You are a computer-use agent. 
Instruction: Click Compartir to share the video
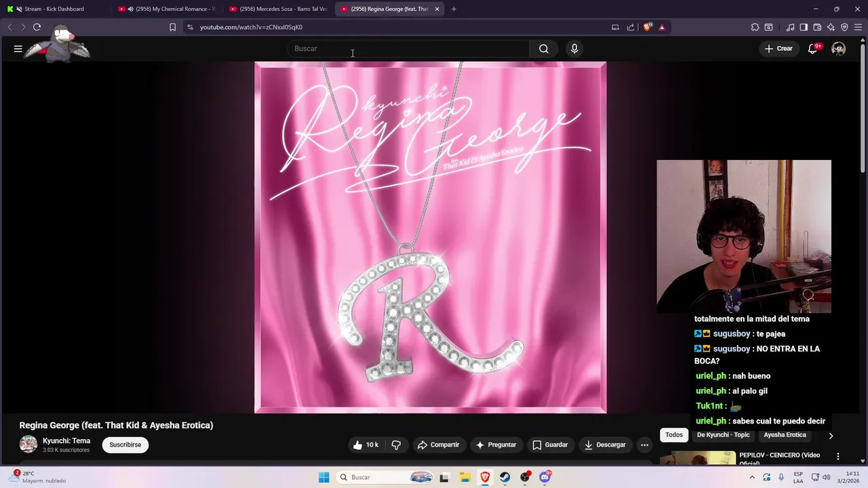[438, 445]
